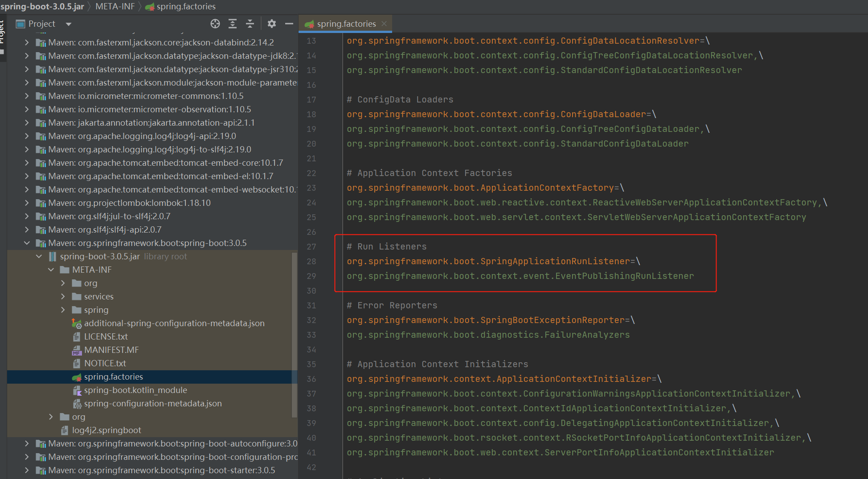Open spring-configuration-metadata.json from the tree
The width and height of the screenshot is (868, 479).
coord(153,403)
